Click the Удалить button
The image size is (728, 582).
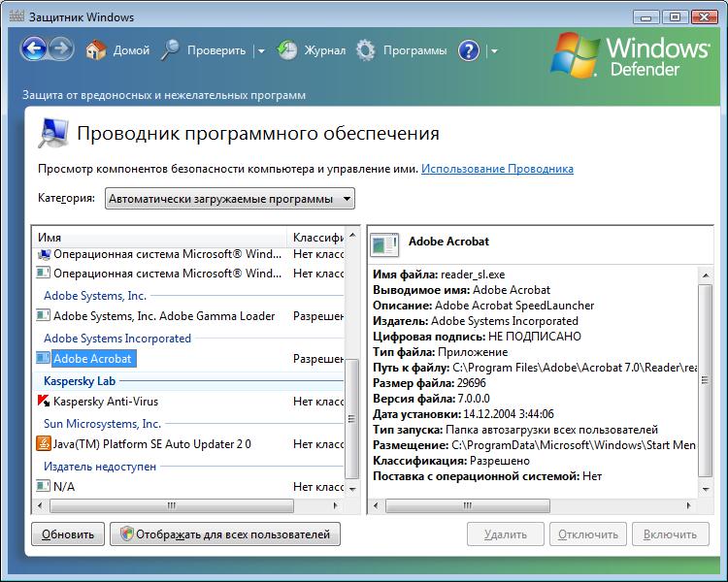[505, 534]
